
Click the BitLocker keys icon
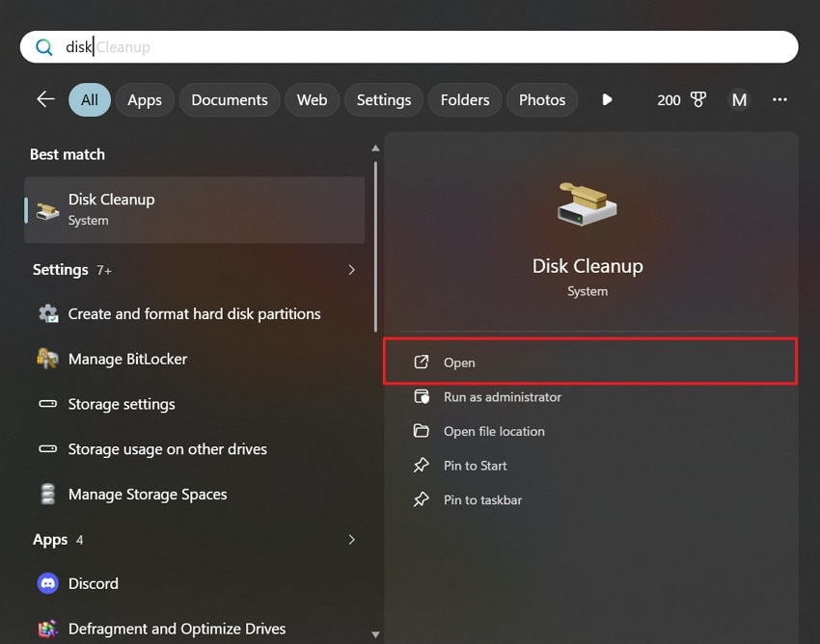pos(47,359)
